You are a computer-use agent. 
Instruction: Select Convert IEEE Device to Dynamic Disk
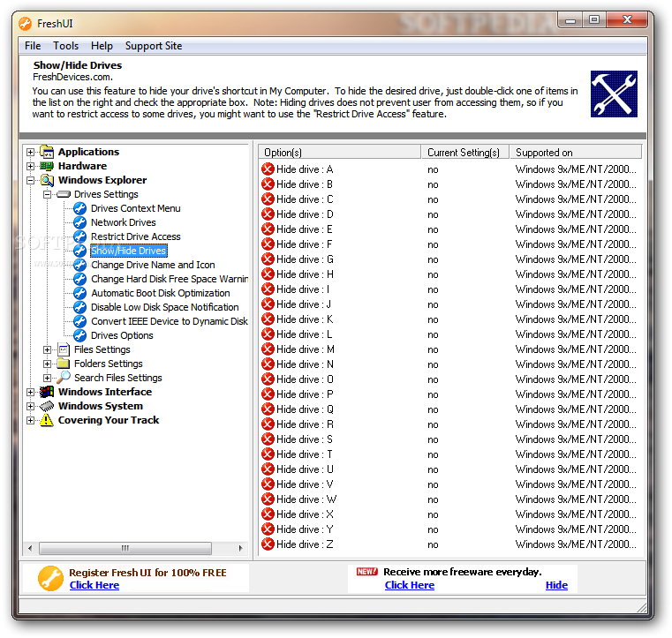tap(170, 321)
